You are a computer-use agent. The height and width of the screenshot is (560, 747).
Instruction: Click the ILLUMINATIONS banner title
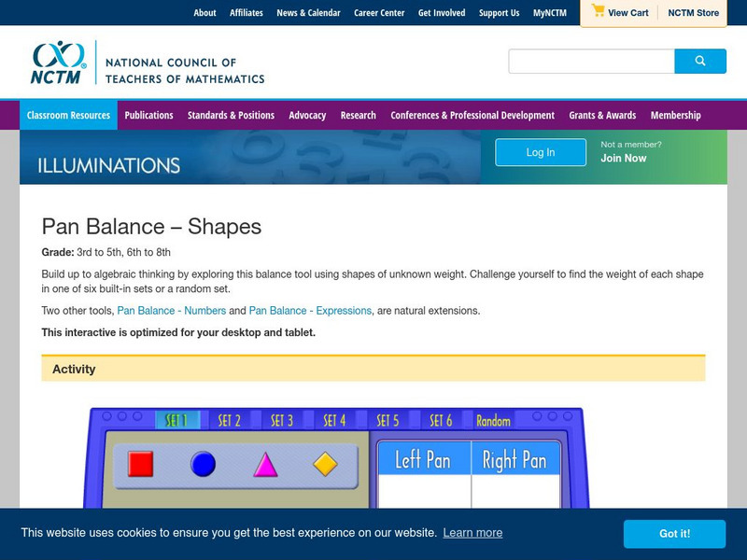point(108,166)
